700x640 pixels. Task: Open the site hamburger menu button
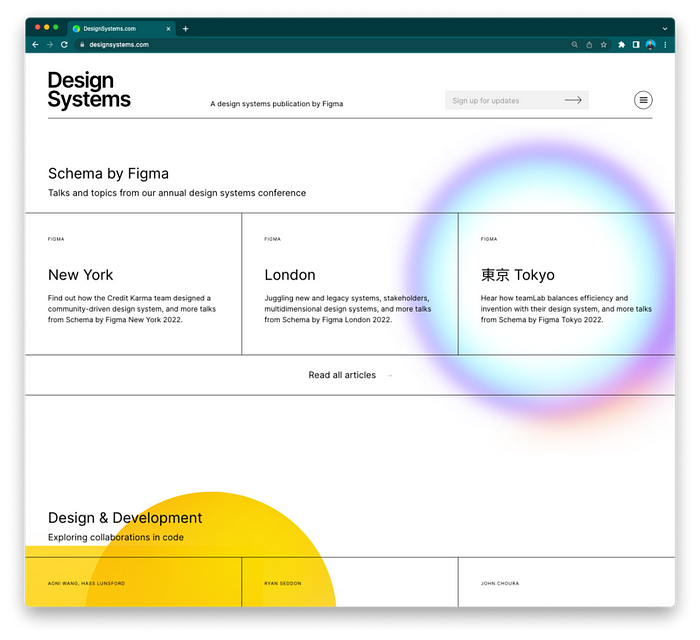click(x=643, y=100)
